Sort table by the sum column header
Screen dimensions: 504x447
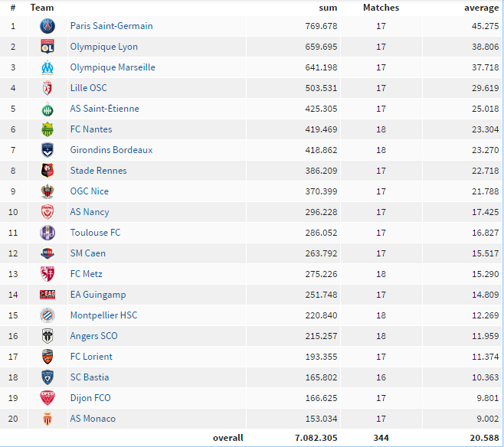[328, 8]
